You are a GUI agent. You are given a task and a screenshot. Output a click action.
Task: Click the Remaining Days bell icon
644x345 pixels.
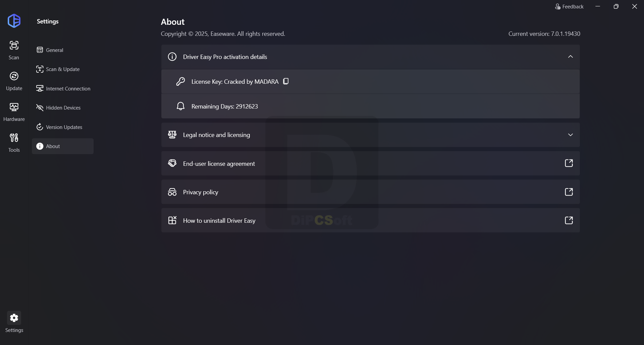pyautogui.click(x=180, y=106)
